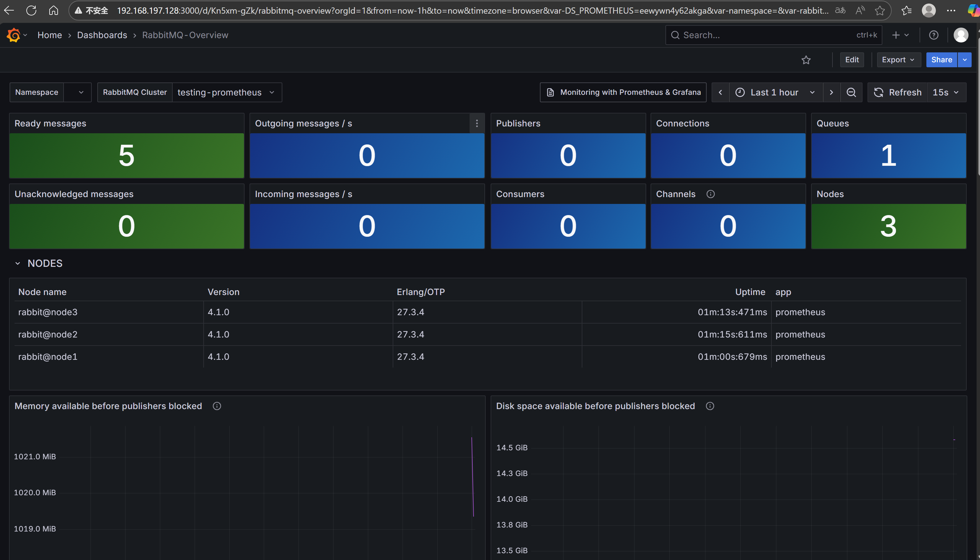Collapse the NODES row section

tap(18, 263)
